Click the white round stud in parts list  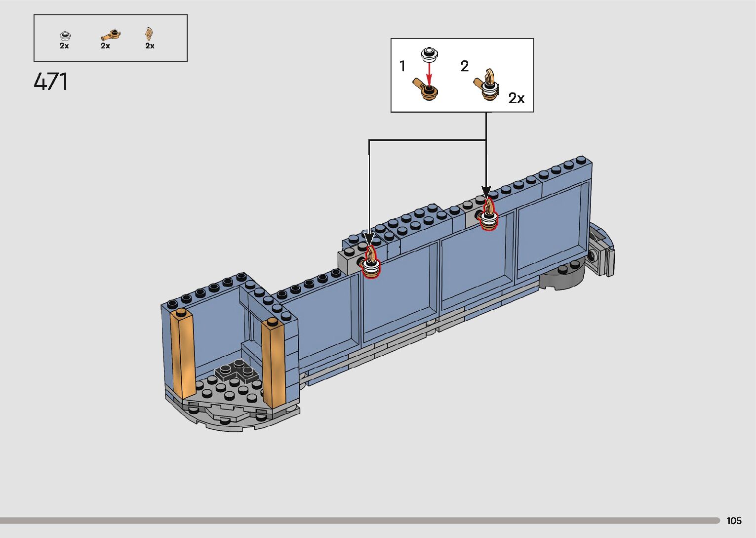(x=65, y=36)
